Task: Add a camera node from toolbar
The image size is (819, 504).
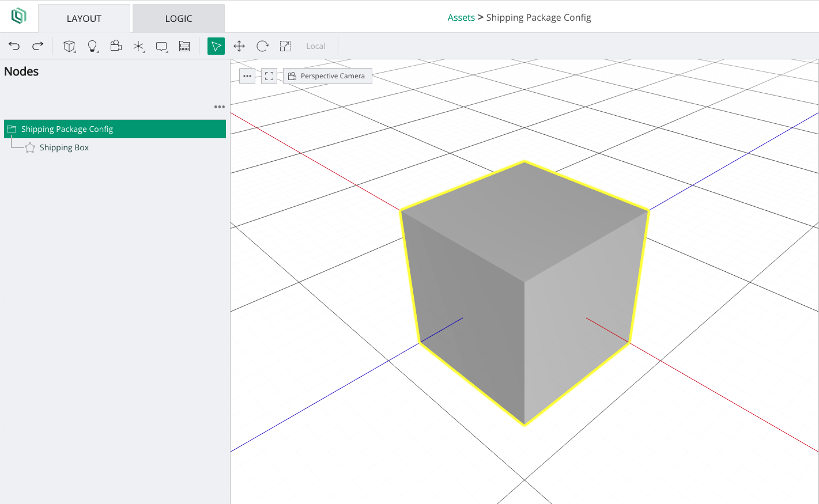Action: click(x=116, y=46)
